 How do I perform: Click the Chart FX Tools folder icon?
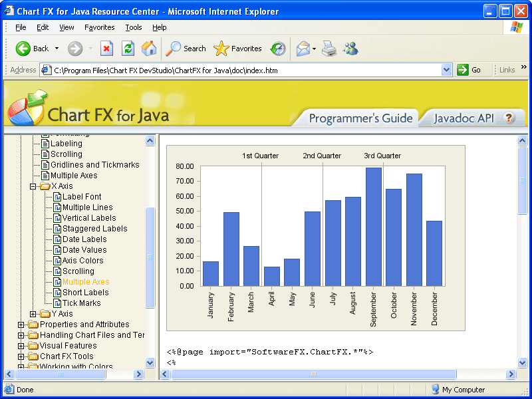point(33,356)
